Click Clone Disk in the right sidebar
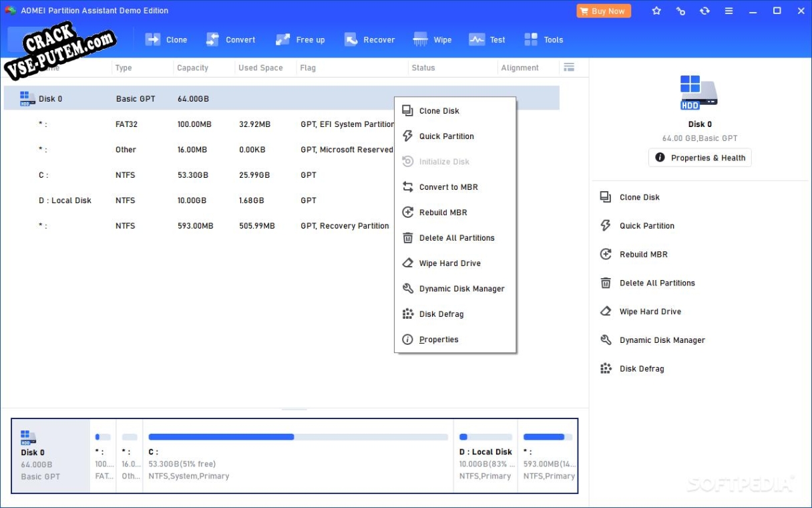 tap(630, 197)
